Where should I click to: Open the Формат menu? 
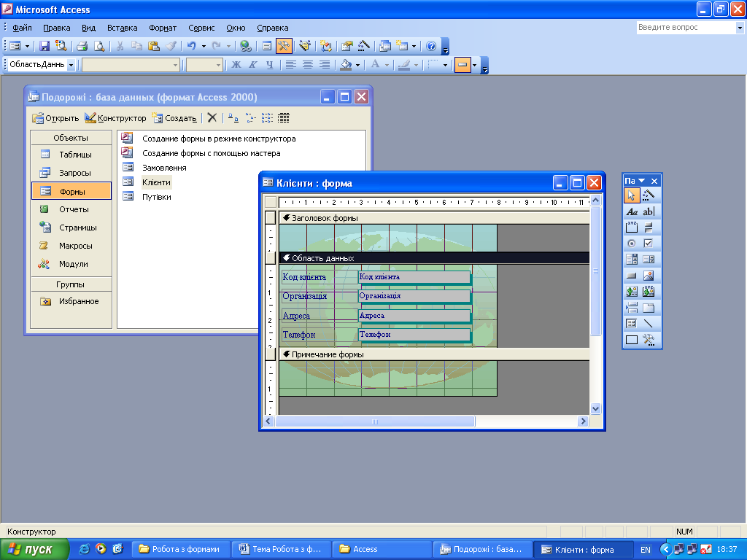[163, 28]
